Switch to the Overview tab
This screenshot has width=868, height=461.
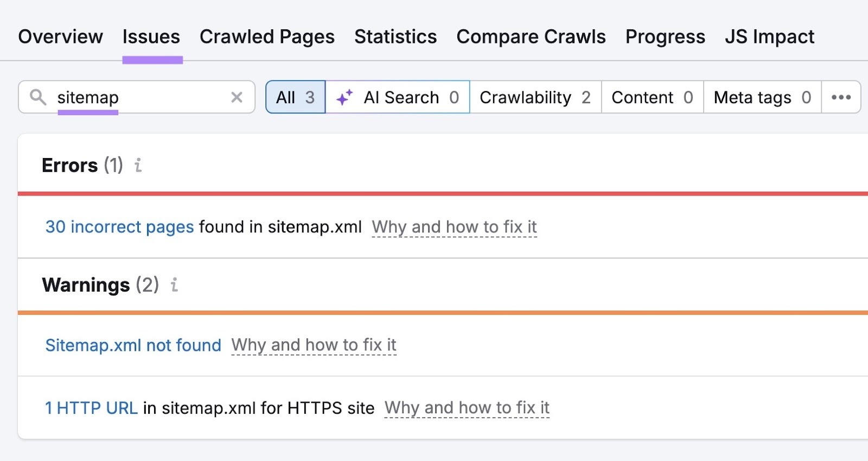pos(60,36)
